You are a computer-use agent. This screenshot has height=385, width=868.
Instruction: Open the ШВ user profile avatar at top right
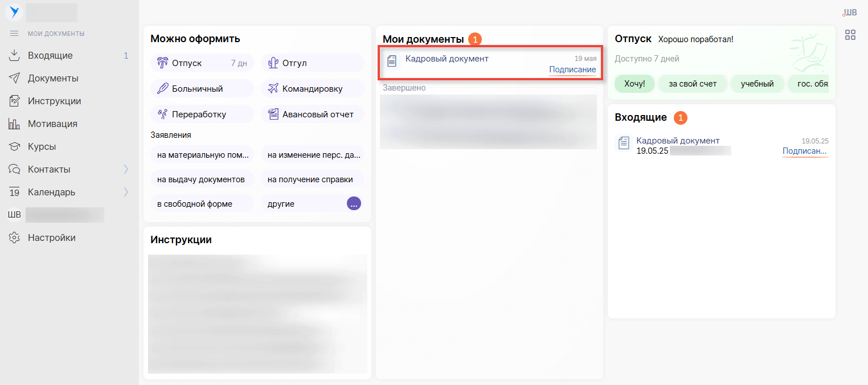point(849,13)
